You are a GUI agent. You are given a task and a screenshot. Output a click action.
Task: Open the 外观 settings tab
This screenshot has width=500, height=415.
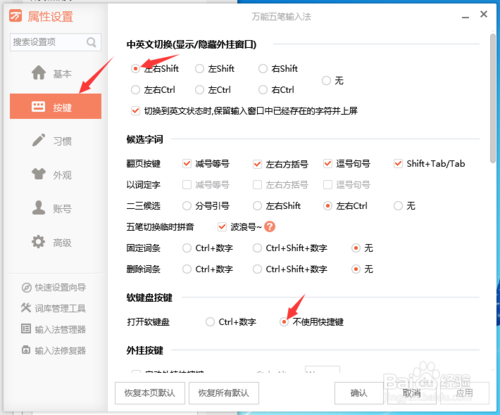coord(56,174)
